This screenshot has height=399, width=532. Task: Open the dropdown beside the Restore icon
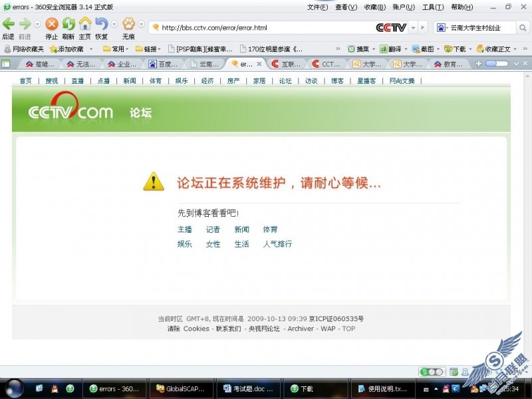pyautogui.click(x=114, y=24)
